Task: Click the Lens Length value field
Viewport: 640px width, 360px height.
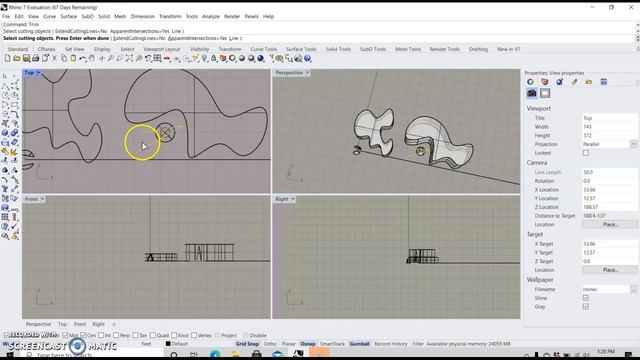Action: coord(610,172)
